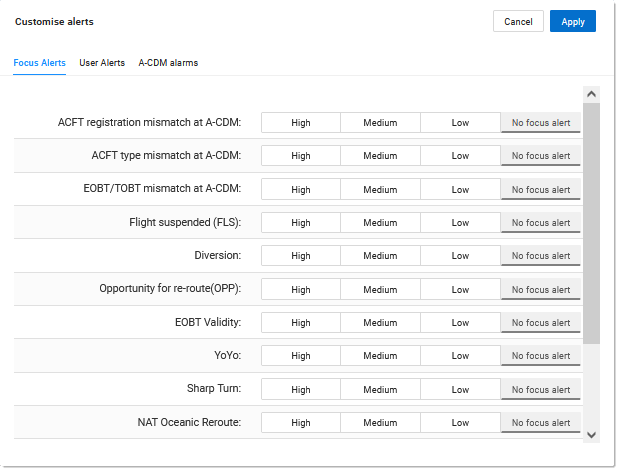Set Opportunity for re-route(OPP) to High
This screenshot has height=471, width=619.
tap(301, 289)
